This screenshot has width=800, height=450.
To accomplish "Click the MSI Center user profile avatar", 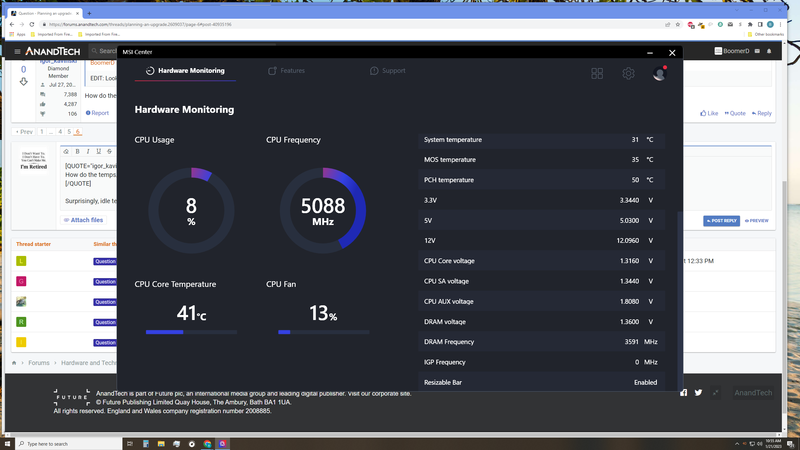I will (x=660, y=73).
